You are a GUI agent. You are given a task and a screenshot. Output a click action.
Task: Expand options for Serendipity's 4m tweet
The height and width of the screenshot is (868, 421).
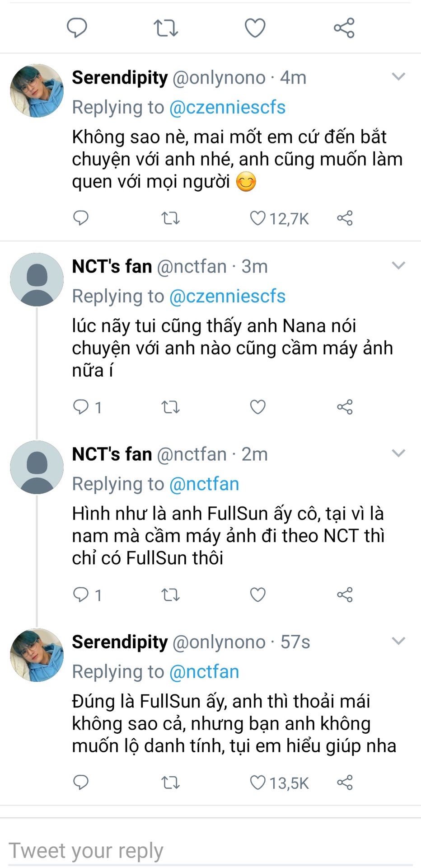tap(398, 77)
